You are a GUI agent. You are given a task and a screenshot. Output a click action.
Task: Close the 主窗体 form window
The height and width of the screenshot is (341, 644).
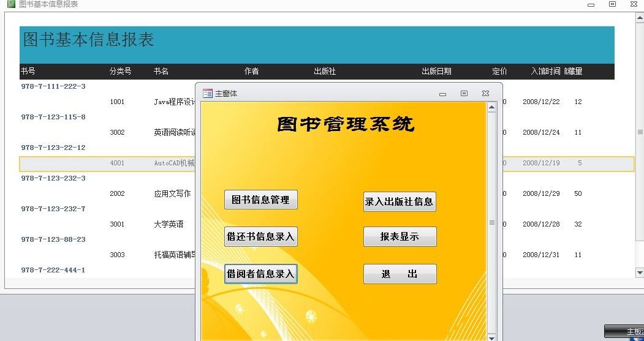(485, 94)
